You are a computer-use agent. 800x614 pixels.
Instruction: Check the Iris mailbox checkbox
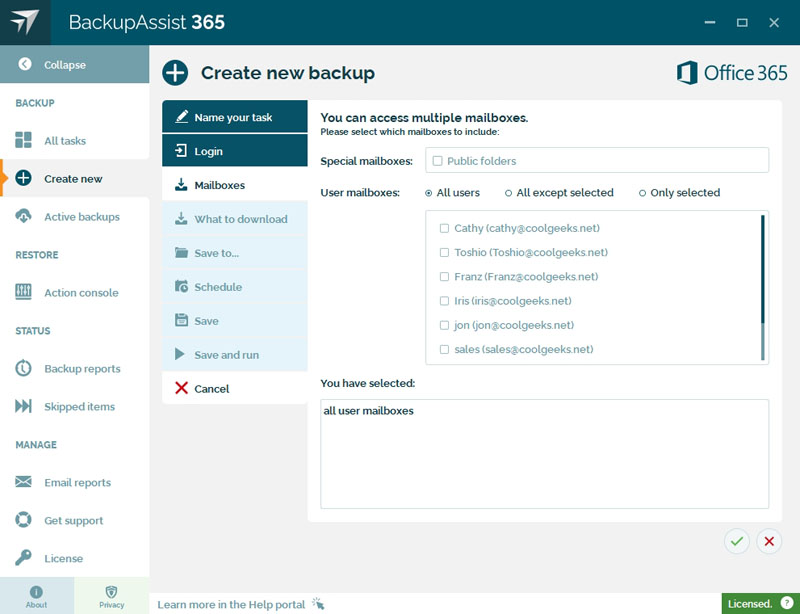tap(444, 301)
